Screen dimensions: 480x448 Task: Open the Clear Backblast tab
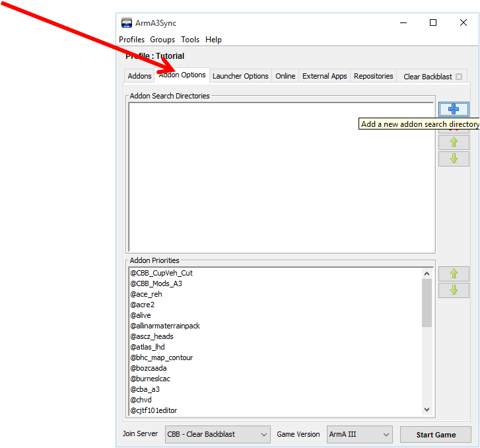coord(427,77)
